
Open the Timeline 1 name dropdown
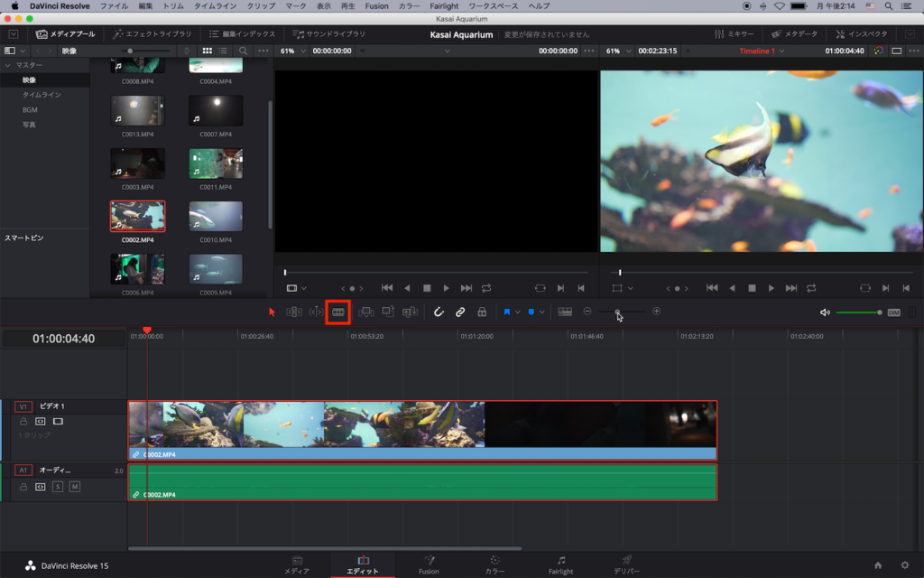tap(761, 51)
